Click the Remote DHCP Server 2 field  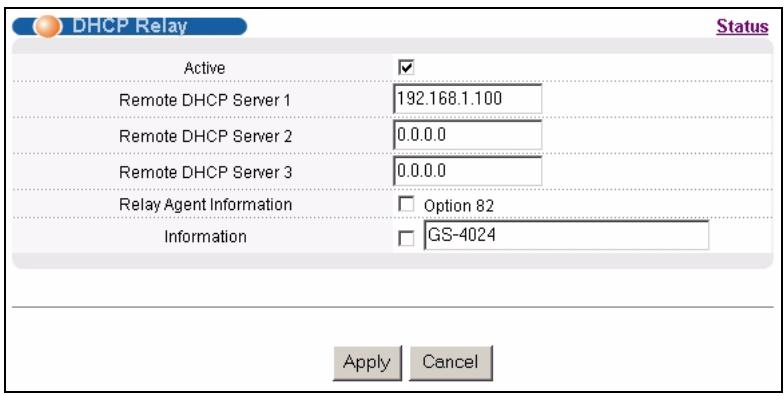468,135
